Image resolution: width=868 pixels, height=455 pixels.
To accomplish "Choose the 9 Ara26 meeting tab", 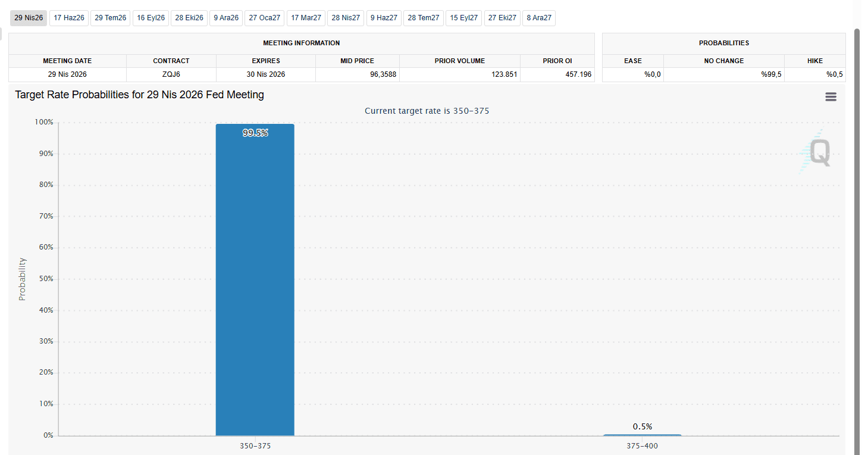I will (226, 18).
